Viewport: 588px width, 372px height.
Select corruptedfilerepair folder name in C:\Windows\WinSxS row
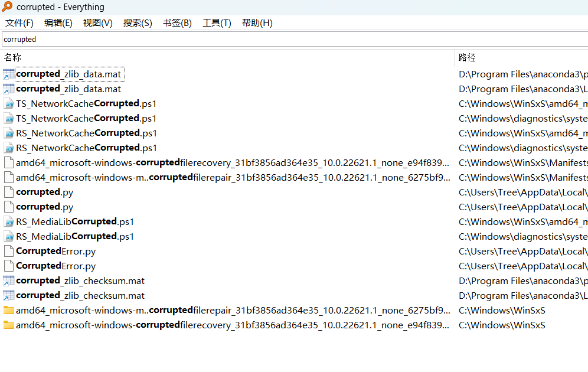coord(233,311)
